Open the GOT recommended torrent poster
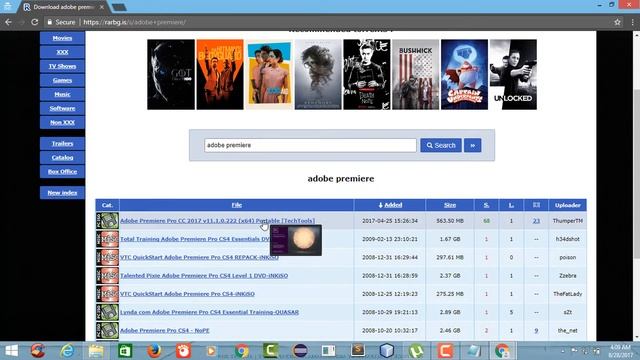640x360 pixels. point(171,74)
